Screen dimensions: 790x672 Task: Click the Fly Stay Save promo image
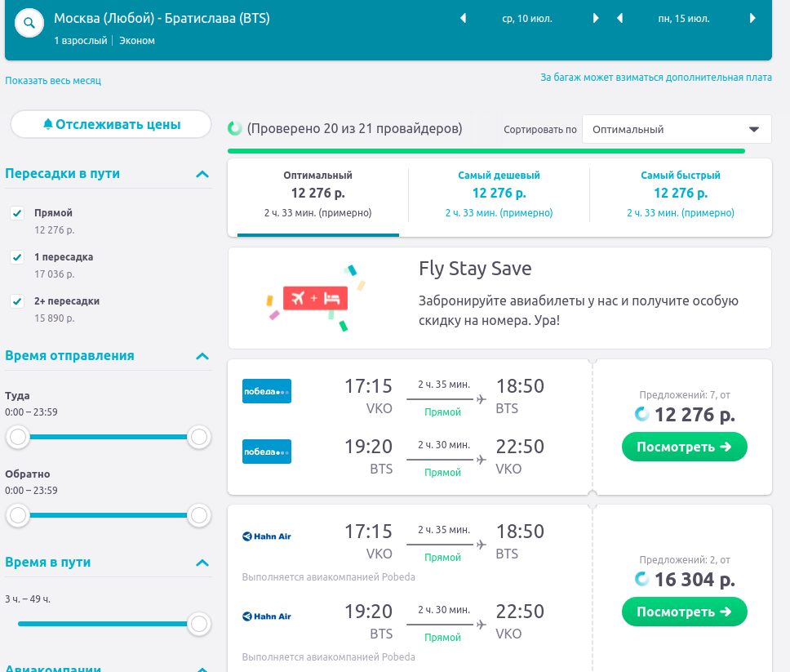pos(316,298)
